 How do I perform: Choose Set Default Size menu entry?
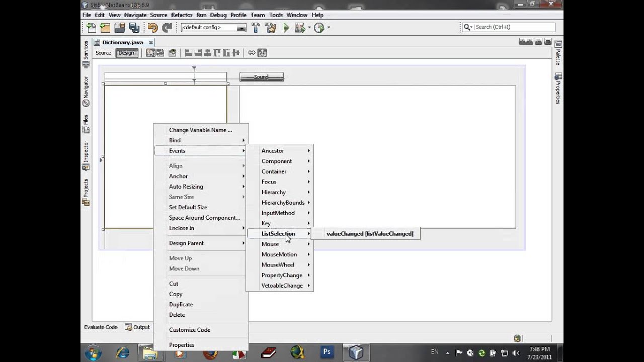[201, 207]
